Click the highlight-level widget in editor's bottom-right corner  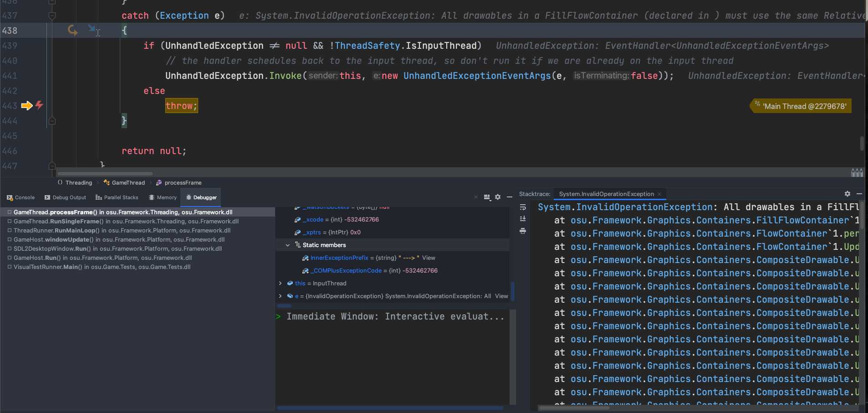pos(858,173)
